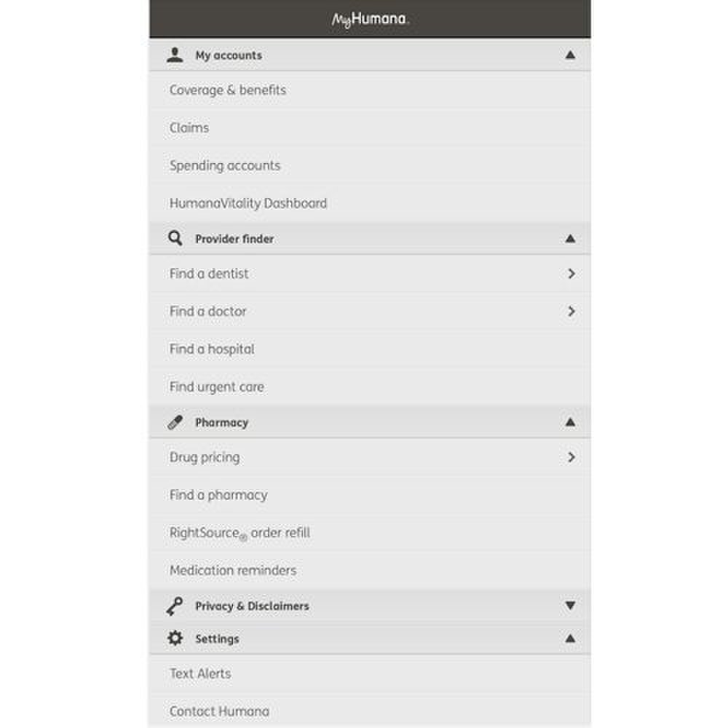The height and width of the screenshot is (728, 728).
Task: Click the Settings gear icon
Action: 175,638
